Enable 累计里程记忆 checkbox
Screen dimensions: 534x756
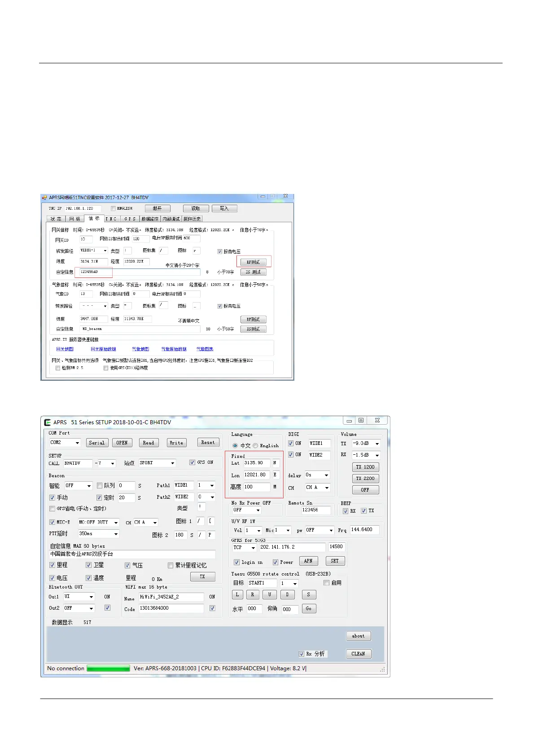pyautogui.click(x=171, y=565)
